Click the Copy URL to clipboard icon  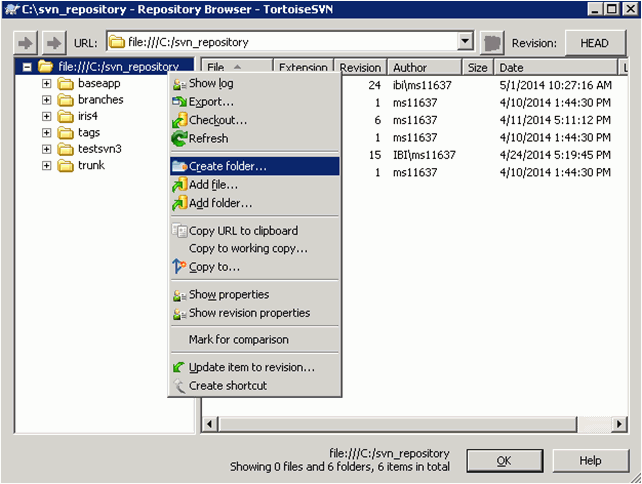tap(179, 231)
